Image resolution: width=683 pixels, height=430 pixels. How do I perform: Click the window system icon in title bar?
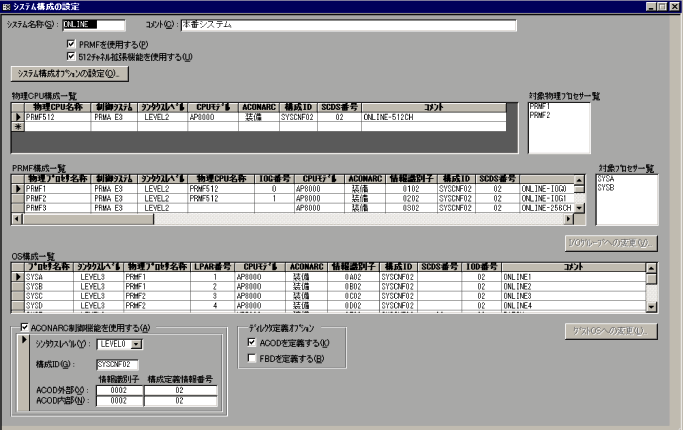(8, 7)
